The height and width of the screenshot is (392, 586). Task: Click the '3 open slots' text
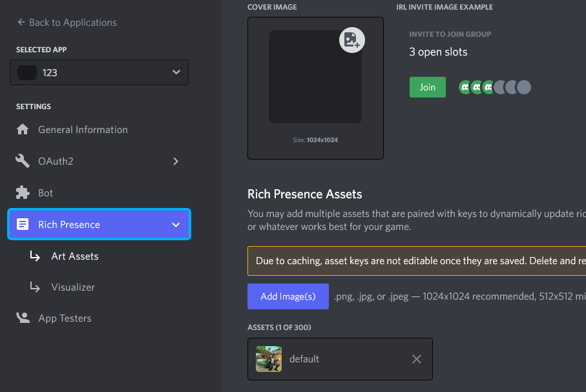[x=438, y=52]
